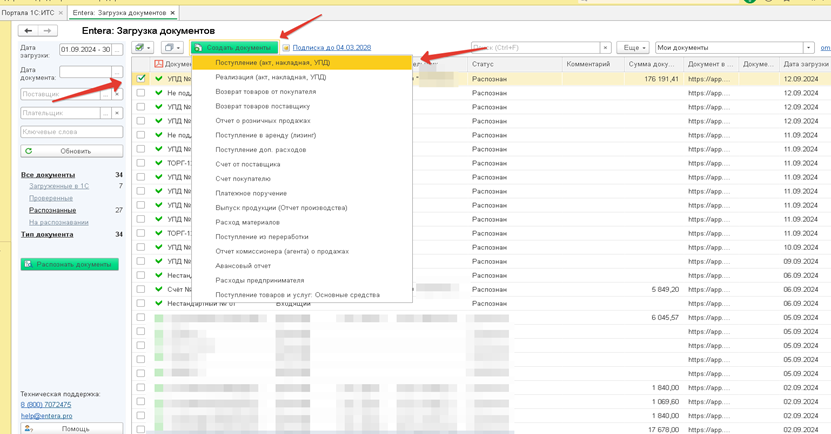Choose Поступление (акт, накладная, УПД) menu item
The image size is (831, 434).
302,63
